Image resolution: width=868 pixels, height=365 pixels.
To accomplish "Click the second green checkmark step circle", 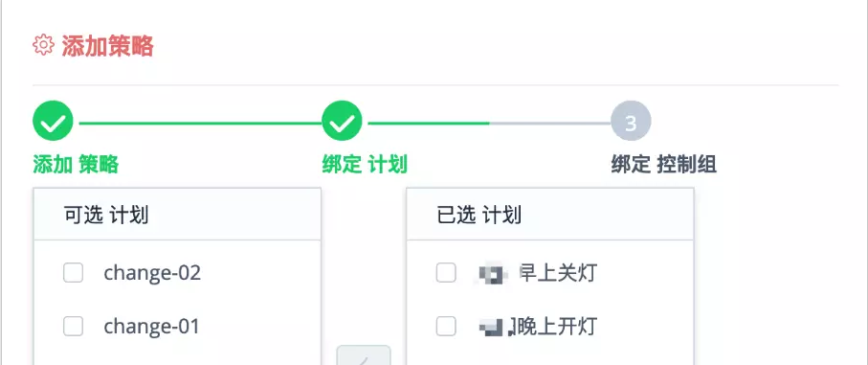I will pyautogui.click(x=342, y=121).
